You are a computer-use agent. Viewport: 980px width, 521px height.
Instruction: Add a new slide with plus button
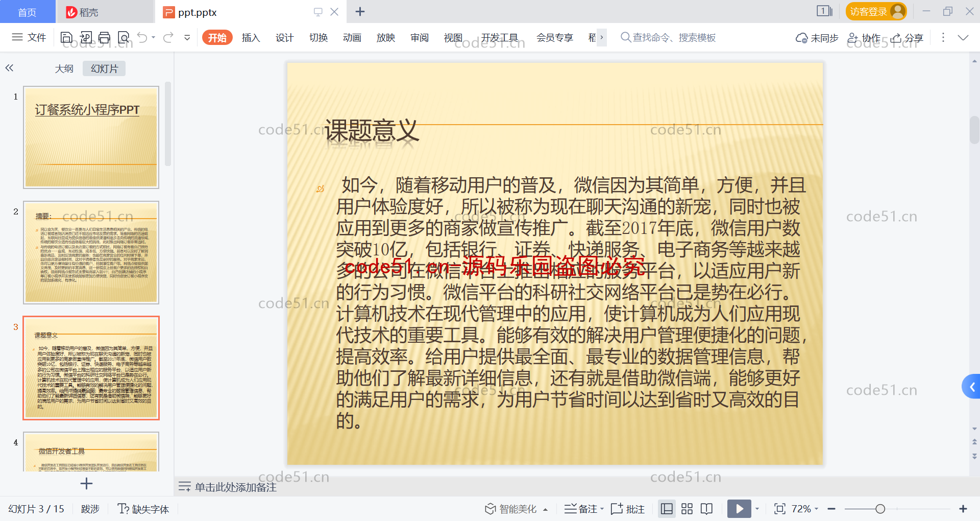(x=86, y=483)
